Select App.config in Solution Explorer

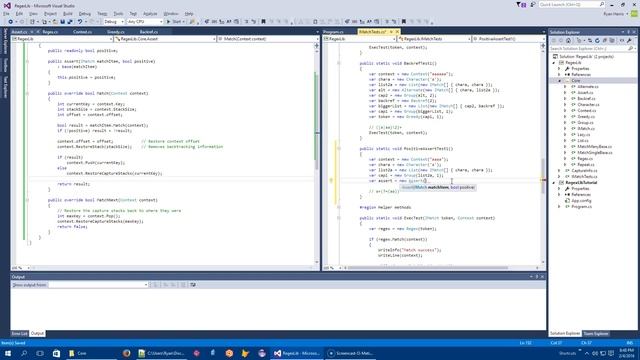point(581,201)
